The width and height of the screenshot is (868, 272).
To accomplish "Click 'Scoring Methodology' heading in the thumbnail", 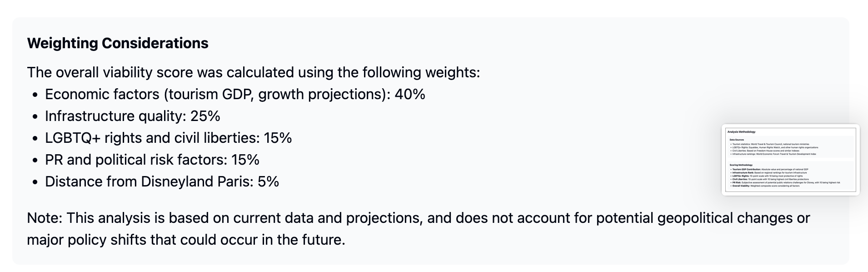I will (x=741, y=165).
